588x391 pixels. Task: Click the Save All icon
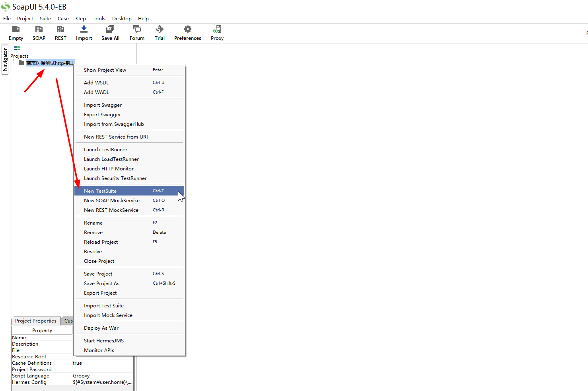pos(110,29)
